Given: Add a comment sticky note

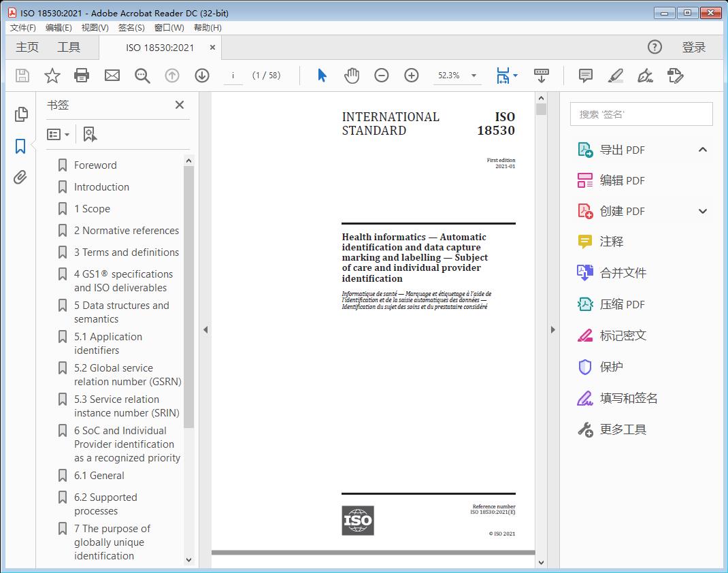Looking at the screenshot, I should (585, 76).
